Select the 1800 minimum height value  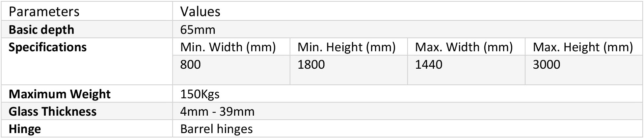[311, 64]
